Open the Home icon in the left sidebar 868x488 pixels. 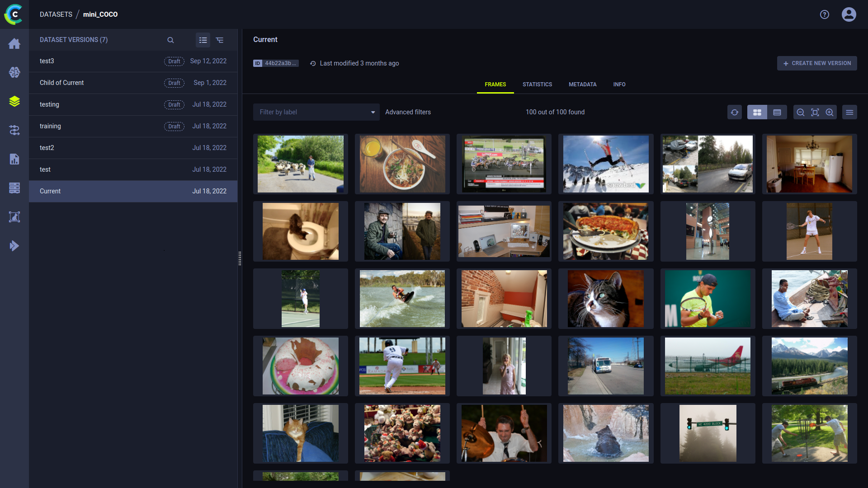pos(14,43)
